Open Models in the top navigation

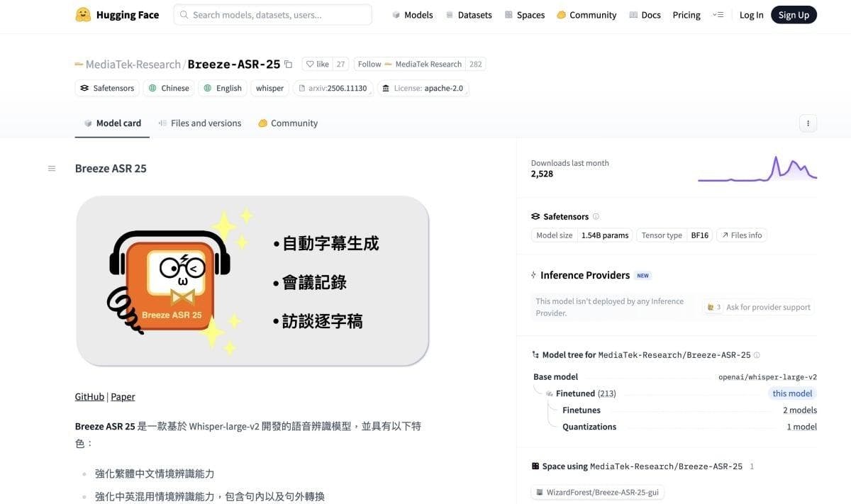pos(412,15)
